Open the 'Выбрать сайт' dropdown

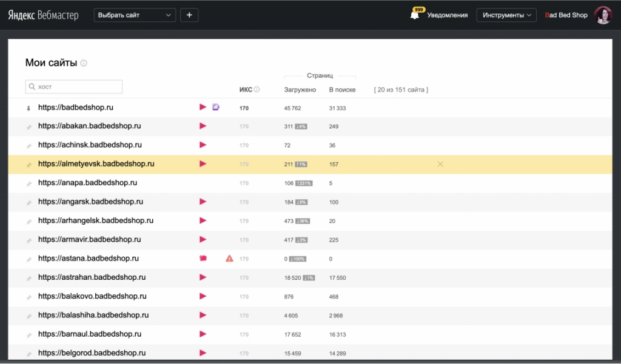click(x=135, y=15)
